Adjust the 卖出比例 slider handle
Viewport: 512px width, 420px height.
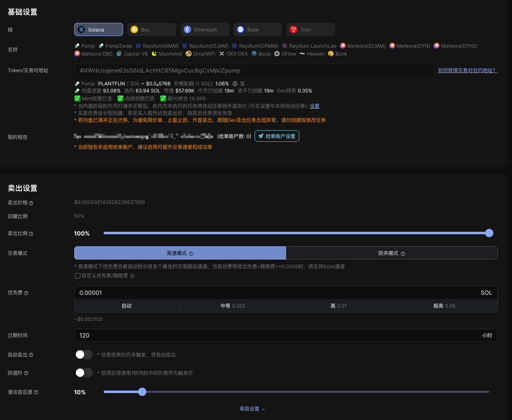(x=489, y=233)
